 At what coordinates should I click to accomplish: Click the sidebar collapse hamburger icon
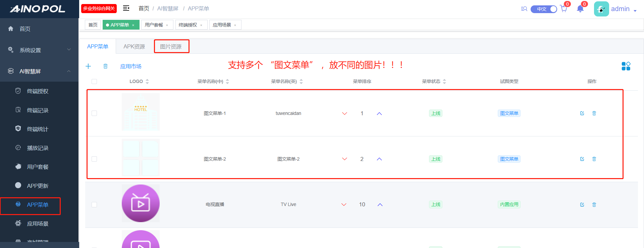126,8
